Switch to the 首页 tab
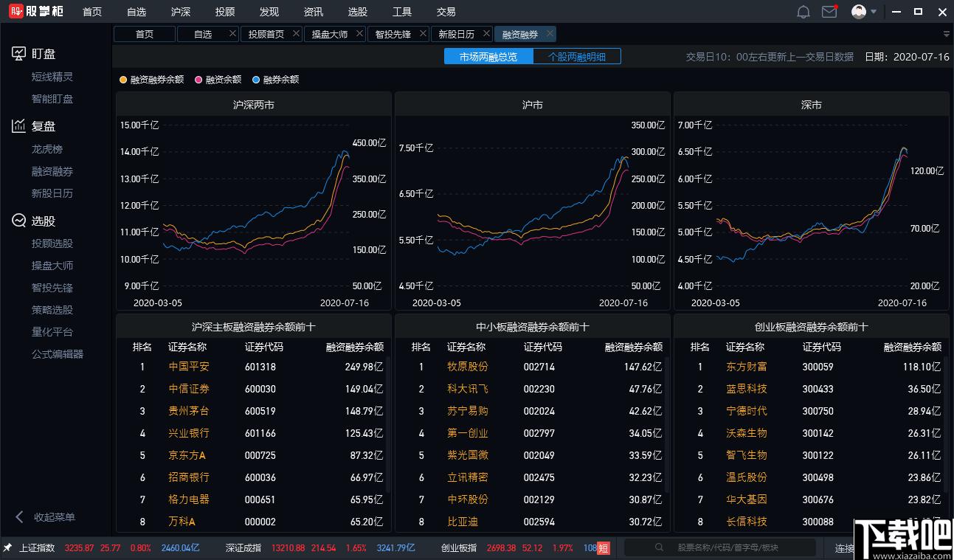The image size is (954, 560). pos(145,34)
